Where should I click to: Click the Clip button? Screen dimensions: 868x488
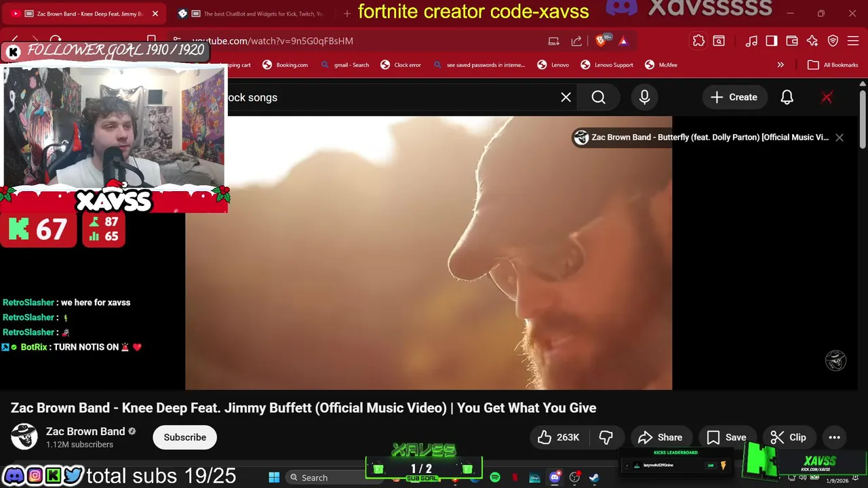789,437
